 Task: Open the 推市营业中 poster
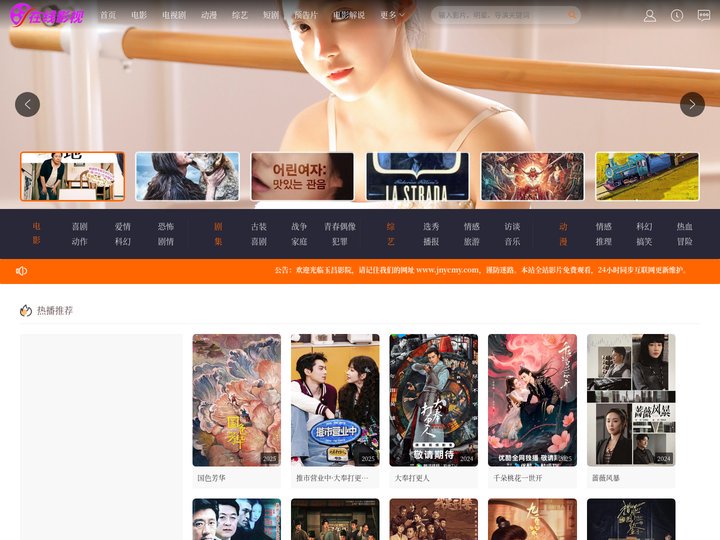335,400
